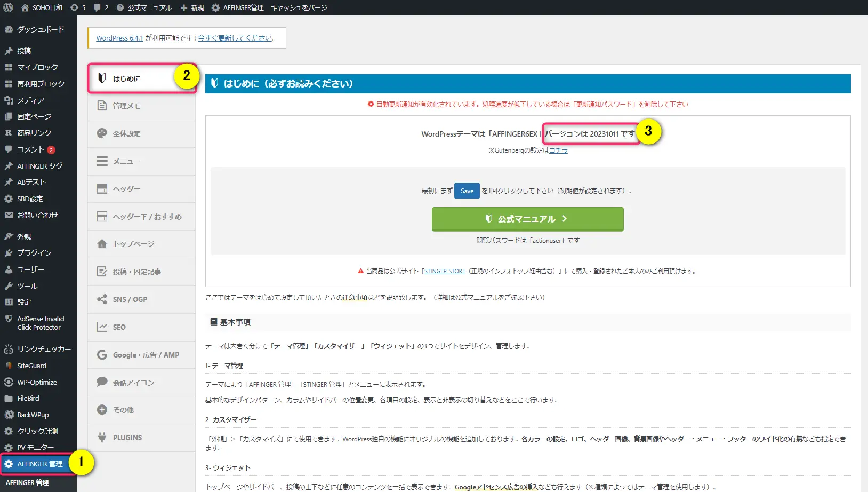Select the Google・広告/AMP item
The width and height of the screenshot is (868, 492).
coord(141,354)
